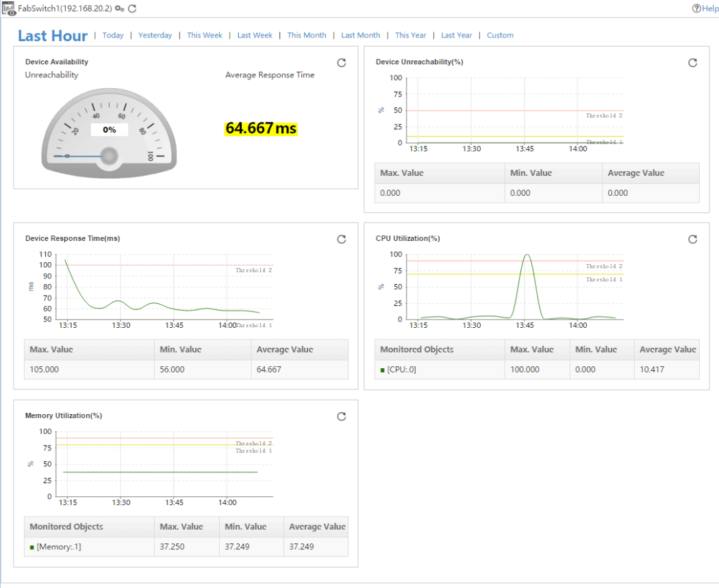The height and width of the screenshot is (588, 719).
Task: Refresh the Device Unreachability(%) chart
Action: coord(692,63)
